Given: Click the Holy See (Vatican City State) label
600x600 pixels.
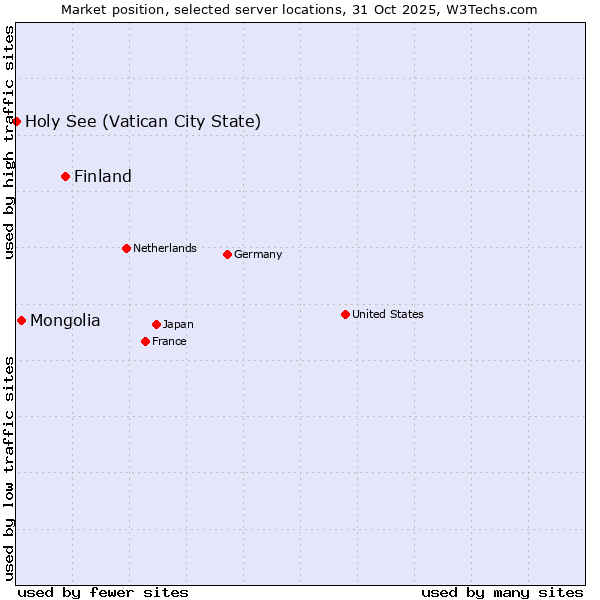Looking at the screenshot, I should 143,122.
